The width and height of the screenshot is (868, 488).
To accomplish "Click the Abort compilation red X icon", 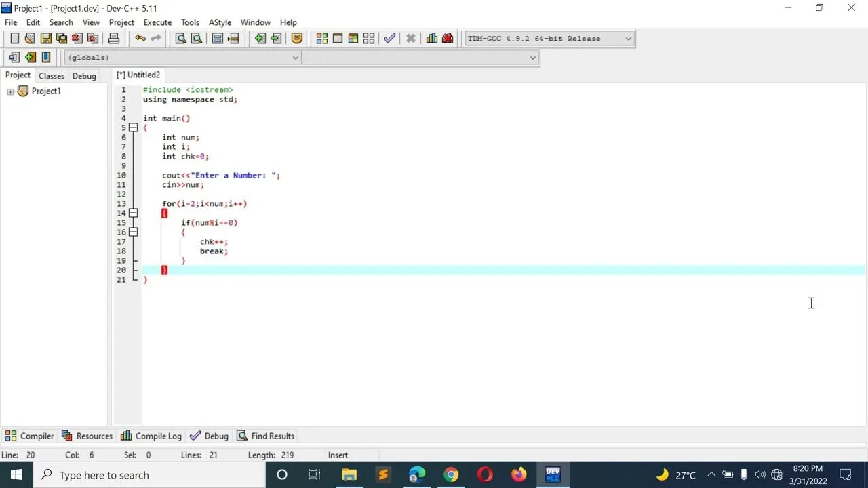I will point(411,38).
